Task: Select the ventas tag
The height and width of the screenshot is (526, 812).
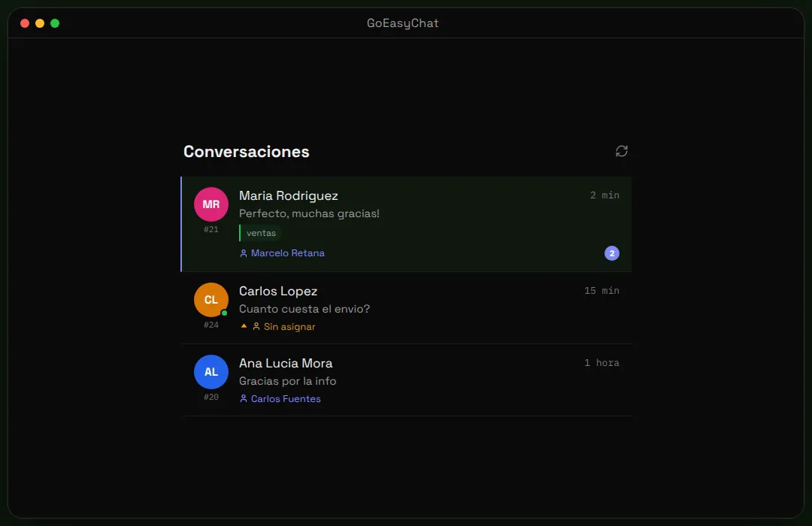Action: point(260,233)
